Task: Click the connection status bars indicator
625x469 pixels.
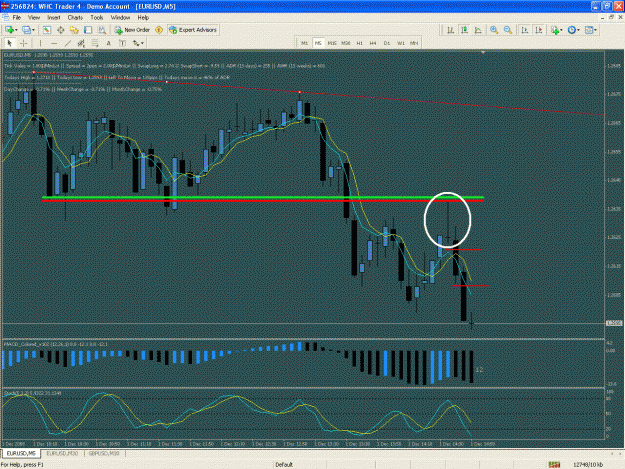Action: click(554, 465)
